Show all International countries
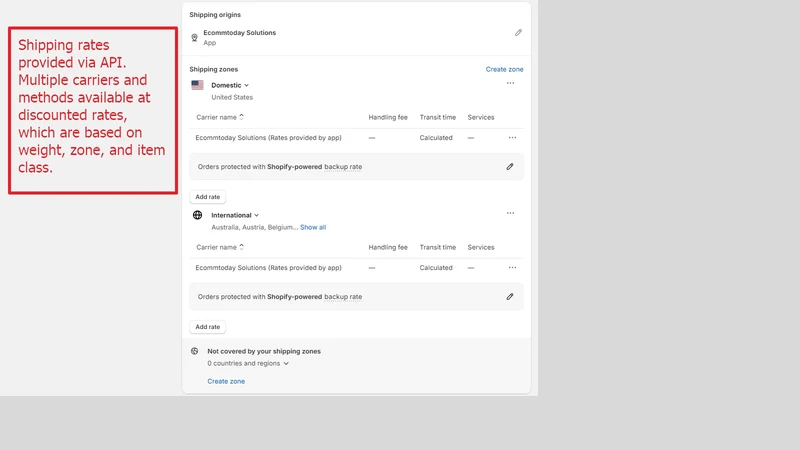 click(x=313, y=228)
